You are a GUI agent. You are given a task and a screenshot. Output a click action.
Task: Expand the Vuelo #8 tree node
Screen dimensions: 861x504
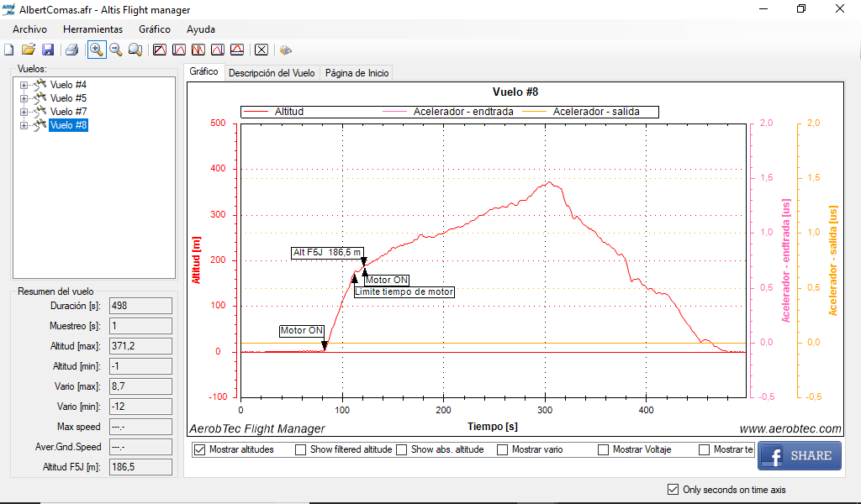pyautogui.click(x=24, y=125)
